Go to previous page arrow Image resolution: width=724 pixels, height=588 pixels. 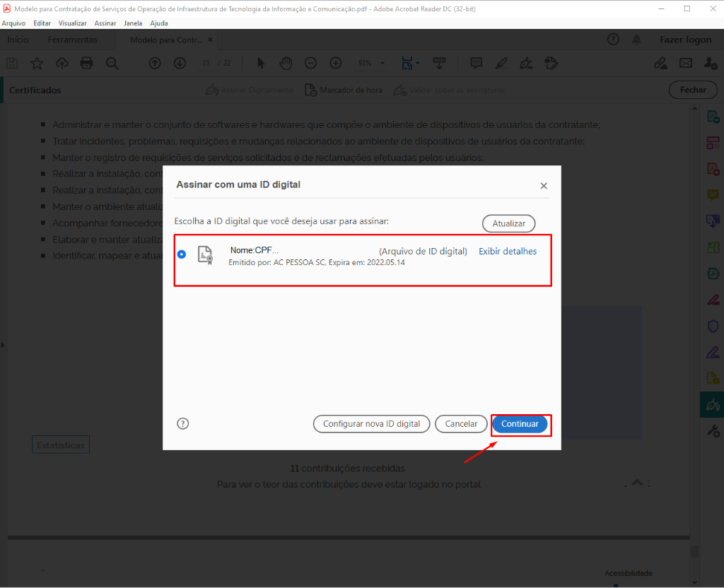pyautogui.click(x=155, y=63)
